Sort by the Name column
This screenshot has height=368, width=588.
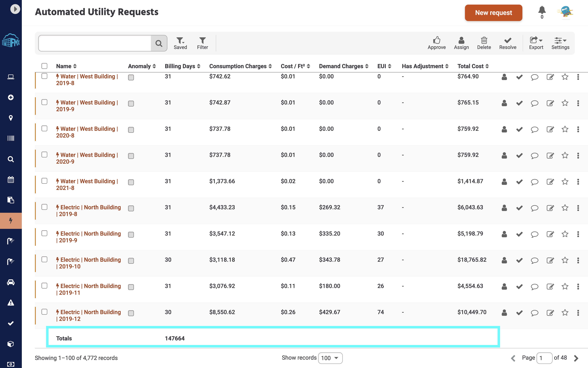tap(66, 66)
